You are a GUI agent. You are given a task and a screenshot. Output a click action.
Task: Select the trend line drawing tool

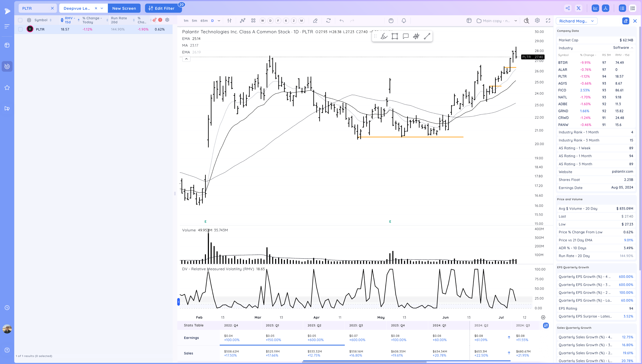(x=427, y=36)
